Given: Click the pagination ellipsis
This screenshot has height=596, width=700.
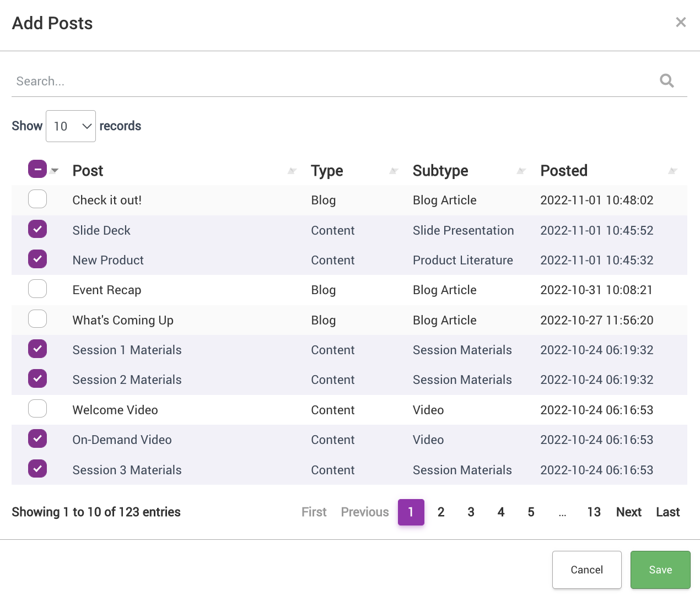Looking at the screenshot, I should 562,513.
